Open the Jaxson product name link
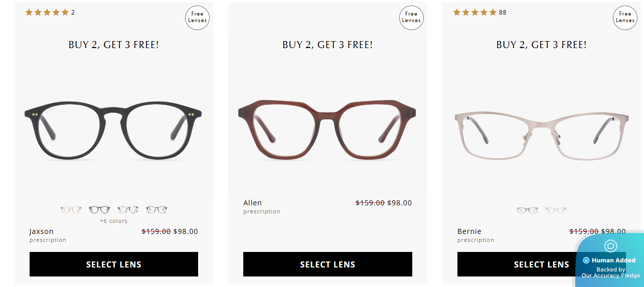644x287 pixels. coord(42,231)
